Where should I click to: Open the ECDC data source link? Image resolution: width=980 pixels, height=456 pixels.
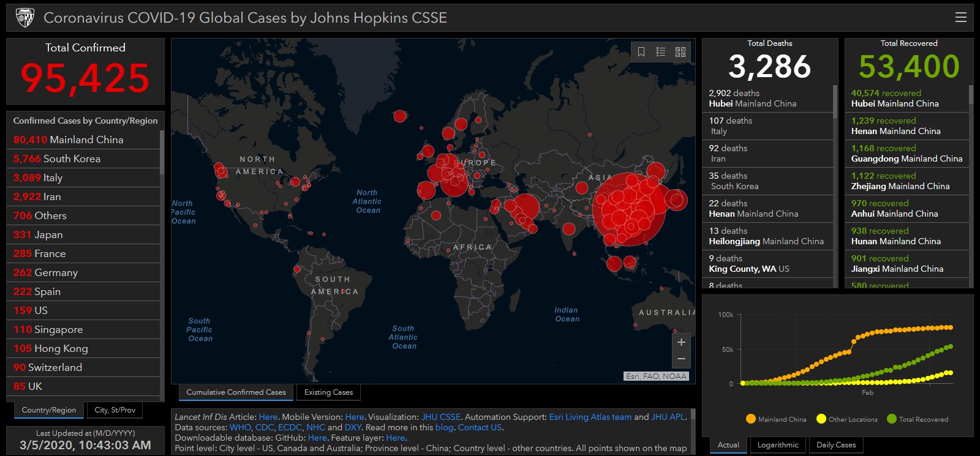click(290, 427)
